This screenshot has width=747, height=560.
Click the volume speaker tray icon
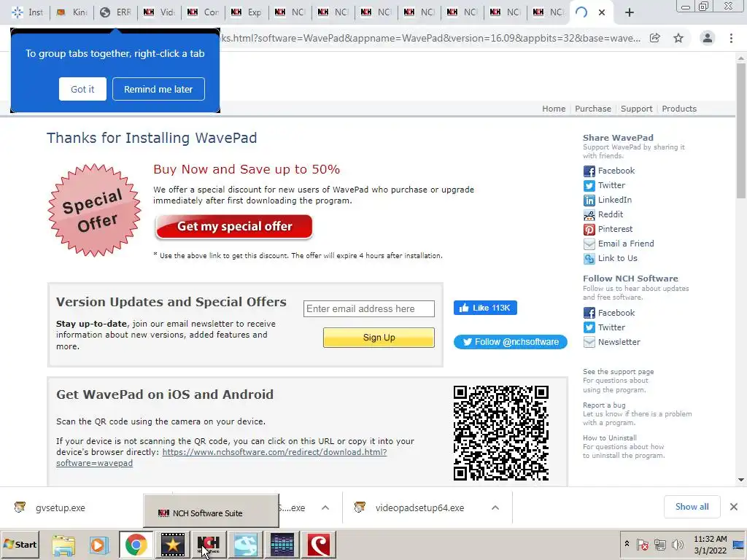pyautogui.click(x=676, y=544)
